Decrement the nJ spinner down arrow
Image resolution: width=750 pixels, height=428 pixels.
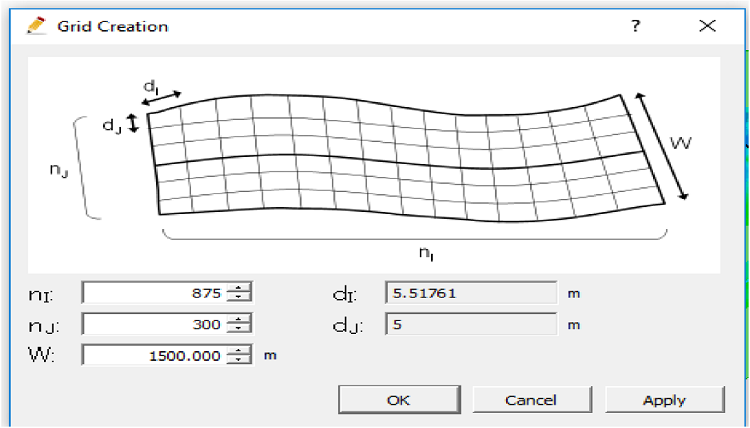click(x=238, y=329)
